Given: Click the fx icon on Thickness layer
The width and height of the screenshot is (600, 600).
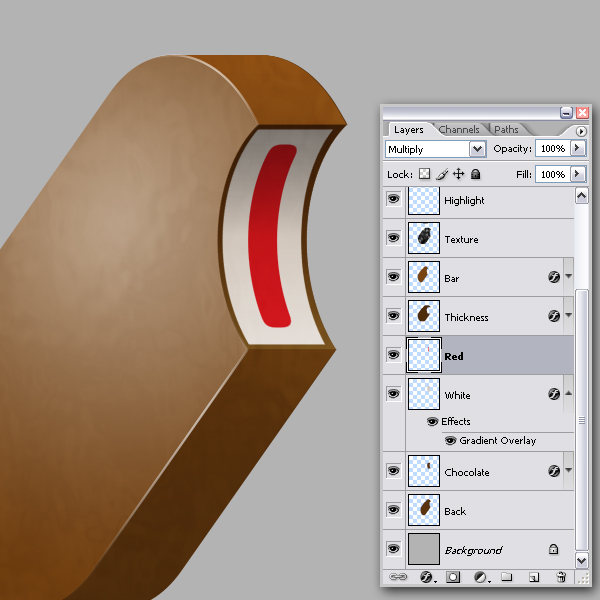Looking at the screenshot, I should pyautogui.click(x=554, y=316).
